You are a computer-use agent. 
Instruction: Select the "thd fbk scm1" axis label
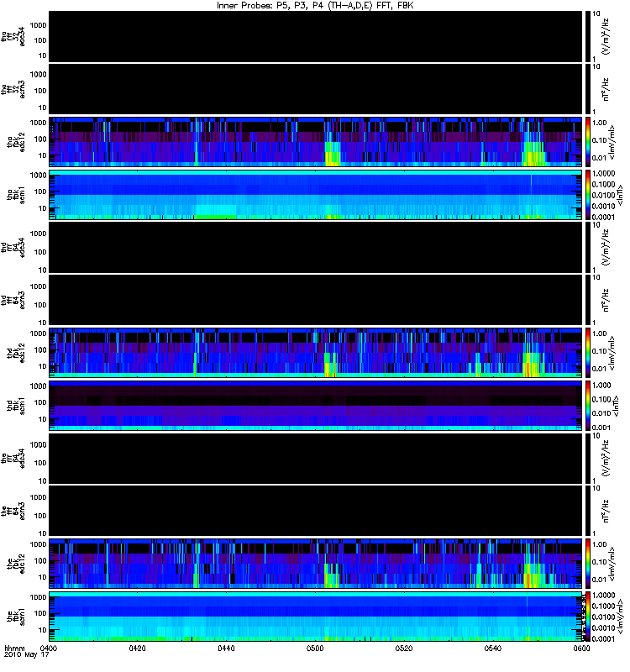point(16,406)
